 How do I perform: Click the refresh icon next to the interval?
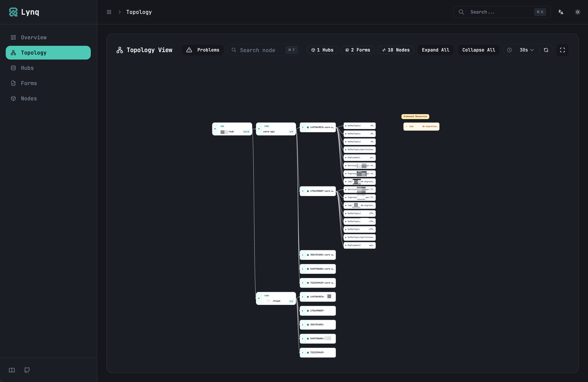546,50
